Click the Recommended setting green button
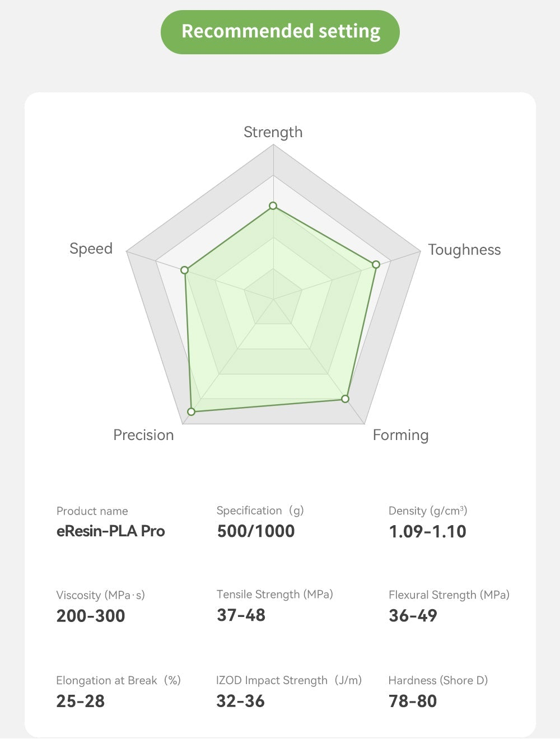The height and width of the screenshot is (739, 560). 280,32
